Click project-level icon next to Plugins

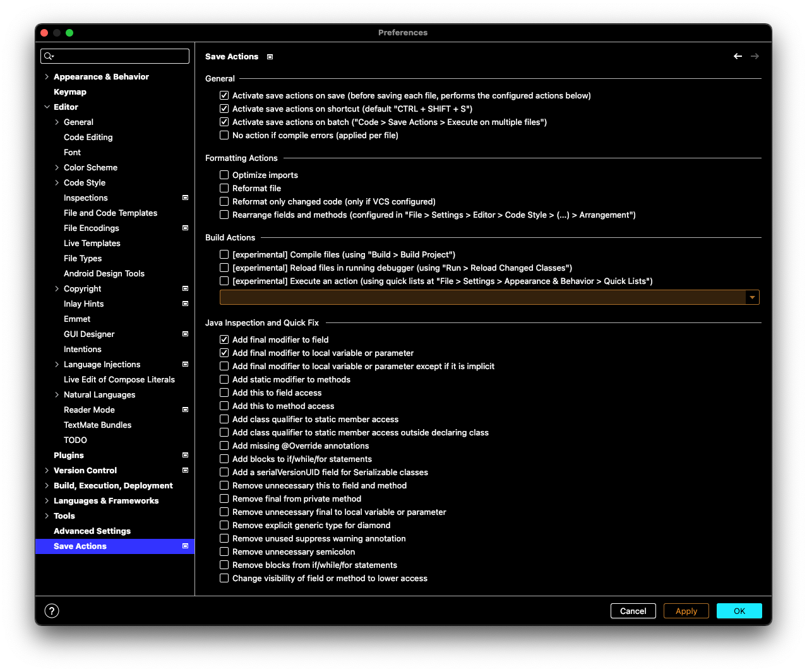point(185,456)
